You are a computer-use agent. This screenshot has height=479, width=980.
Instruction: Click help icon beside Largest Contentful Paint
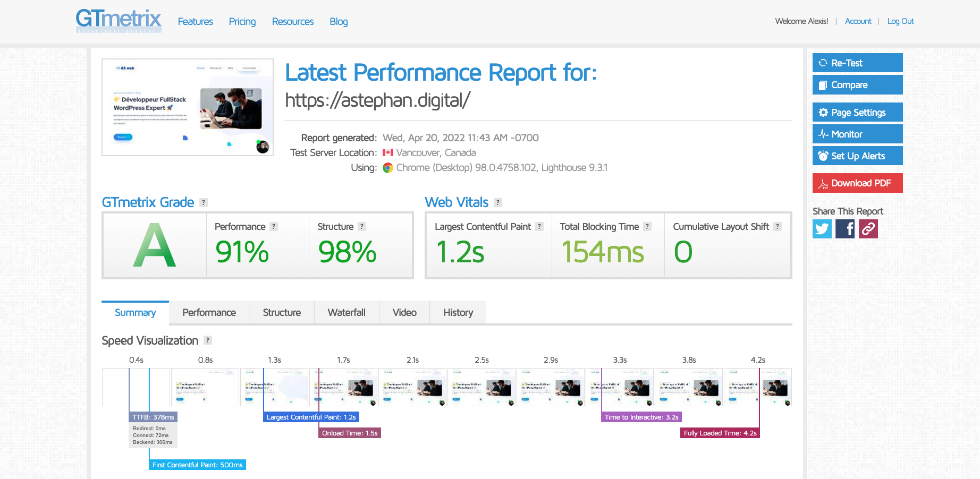tap(539, 226)
